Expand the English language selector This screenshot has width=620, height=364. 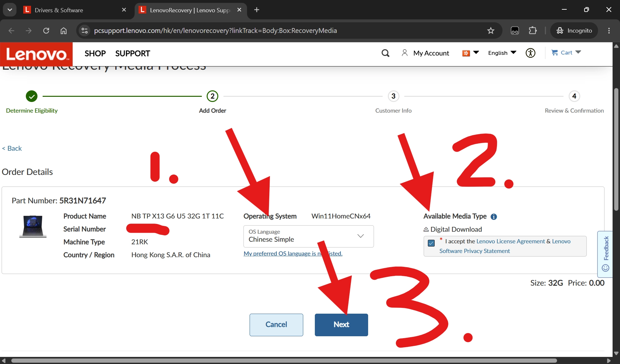[502, 53]
